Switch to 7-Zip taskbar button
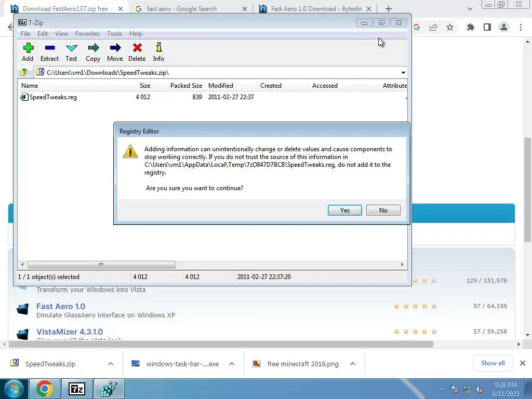The height and width of the screenshot is (399, 532). tap(77, 389)
